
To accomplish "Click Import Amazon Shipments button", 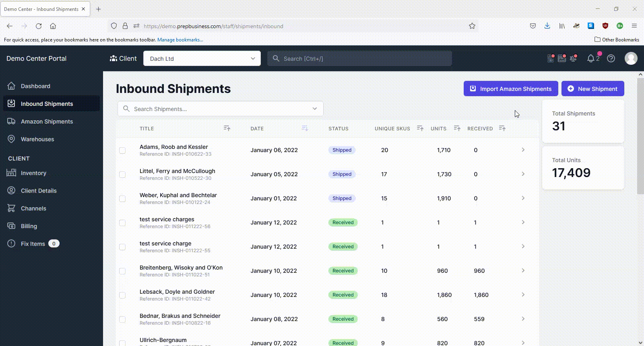I will pos(511,89).
